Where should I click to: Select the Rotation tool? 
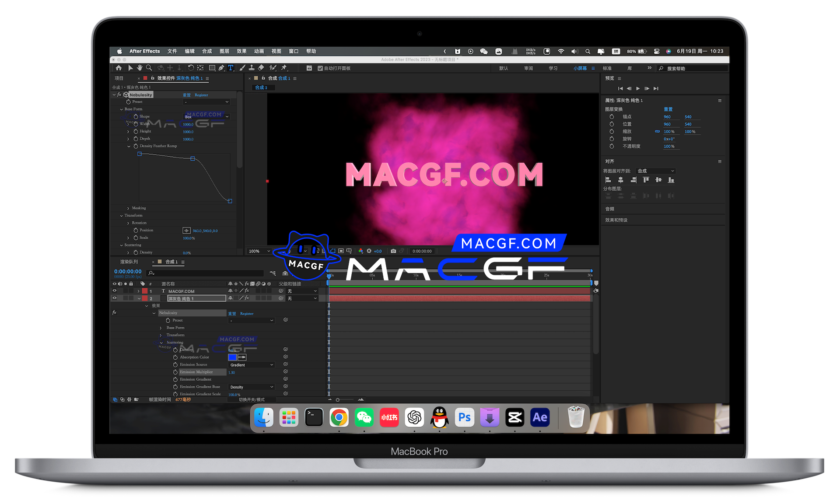191,68
